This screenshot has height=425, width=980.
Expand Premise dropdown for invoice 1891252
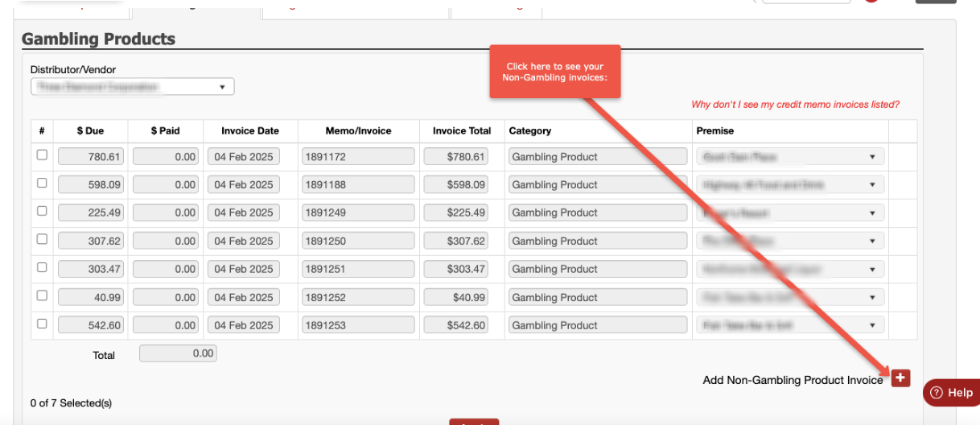pos(790,298)
